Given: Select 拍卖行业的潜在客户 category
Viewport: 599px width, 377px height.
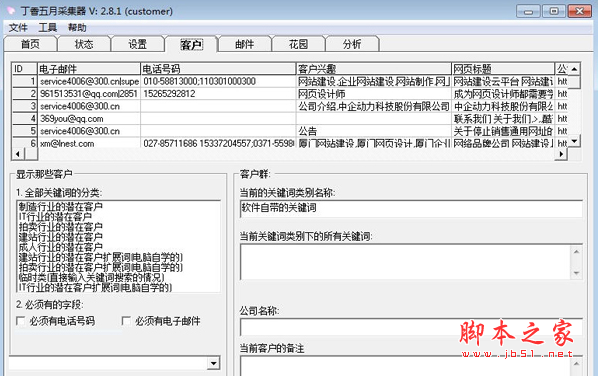Looking at the screenshot, I should pos(60,227).
